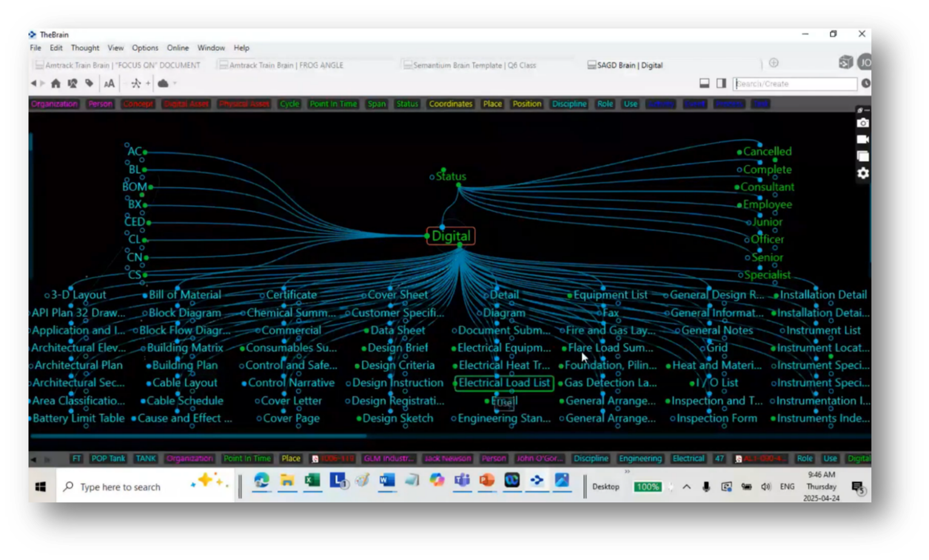Open the Thought menu
The height and width of the screenshot is (560, 929).
click(x=85, y=48)
